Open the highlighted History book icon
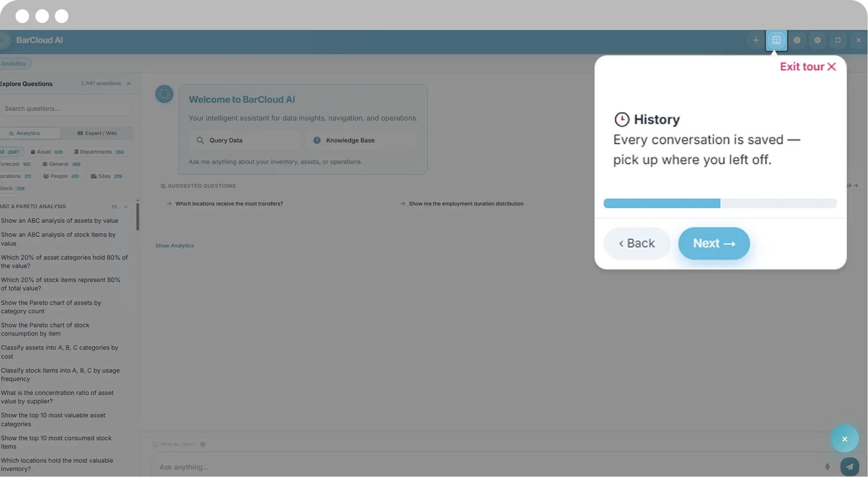 776,40
